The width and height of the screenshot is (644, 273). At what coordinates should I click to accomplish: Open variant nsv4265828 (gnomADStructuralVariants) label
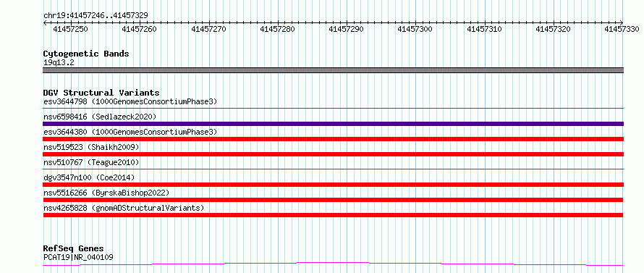click(124, 208)
